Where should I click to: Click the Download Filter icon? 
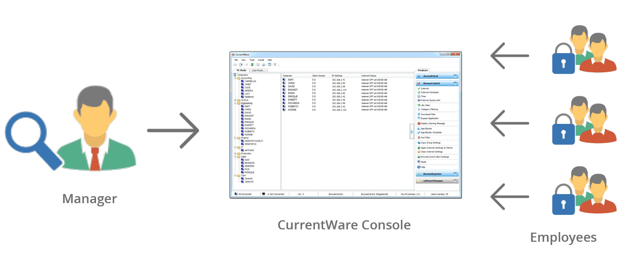coord(419,114)
